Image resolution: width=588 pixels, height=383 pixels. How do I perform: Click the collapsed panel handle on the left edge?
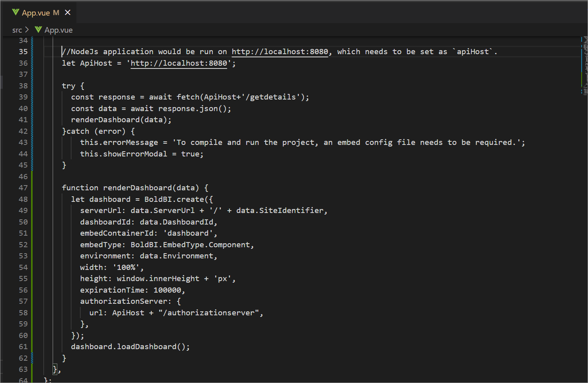point(2,82)
